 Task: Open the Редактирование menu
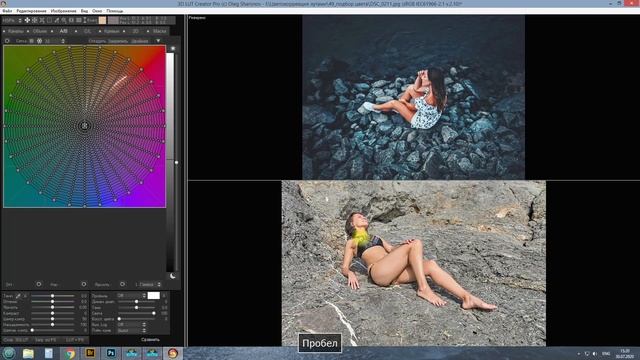[31, 11]
